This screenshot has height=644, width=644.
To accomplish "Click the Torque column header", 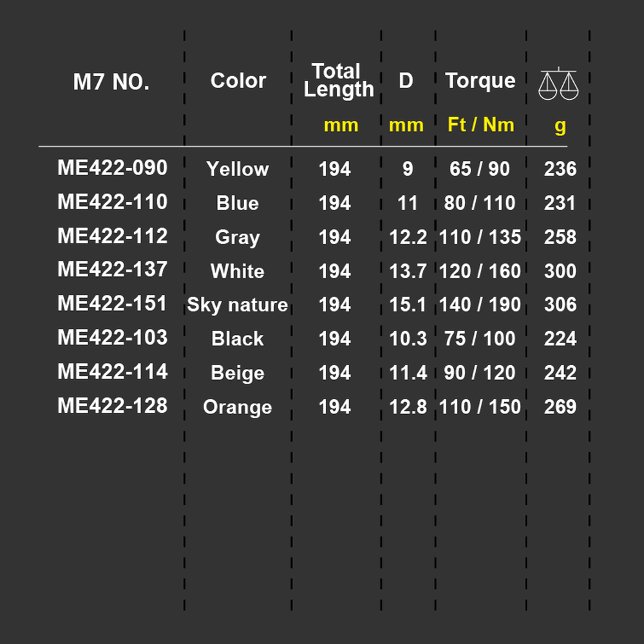I will (x=480, y=81).
